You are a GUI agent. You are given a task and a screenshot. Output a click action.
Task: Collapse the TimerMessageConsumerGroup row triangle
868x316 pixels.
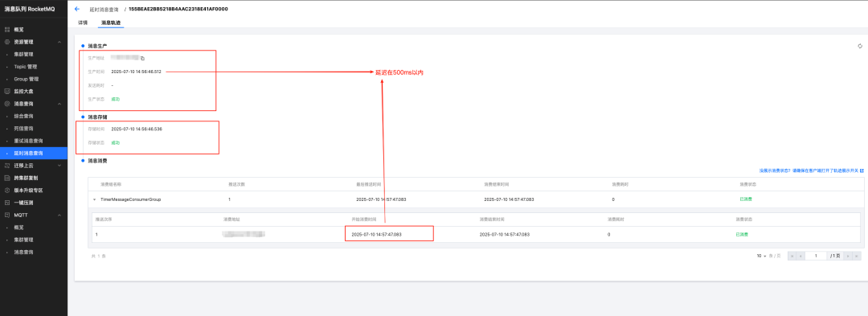[95, 199]
